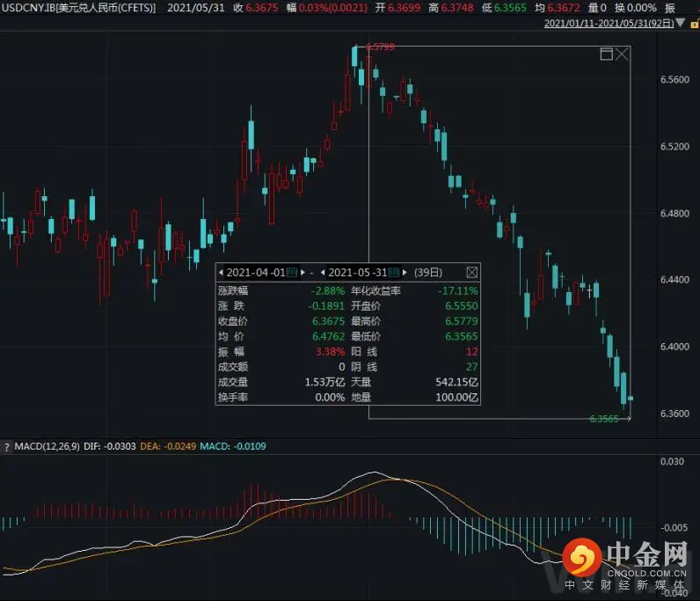
Task: Select the 2021-04-01 start date field
Action: 256,272
